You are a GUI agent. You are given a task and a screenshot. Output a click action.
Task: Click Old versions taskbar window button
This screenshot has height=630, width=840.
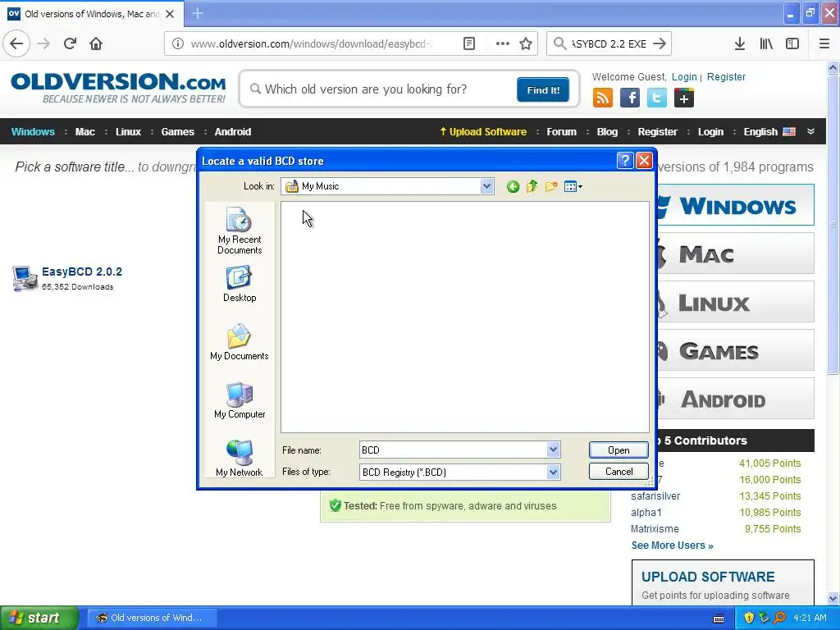click(153, 618)
